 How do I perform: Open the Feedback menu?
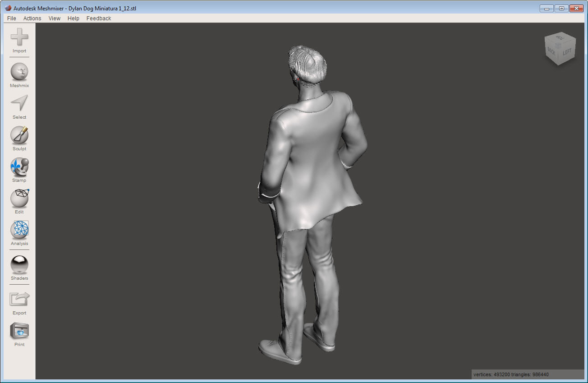99,18
